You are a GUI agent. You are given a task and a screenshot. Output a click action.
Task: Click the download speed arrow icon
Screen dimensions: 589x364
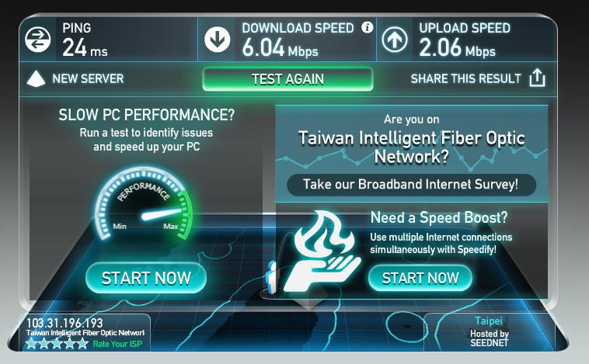click(x=217, y=40)
